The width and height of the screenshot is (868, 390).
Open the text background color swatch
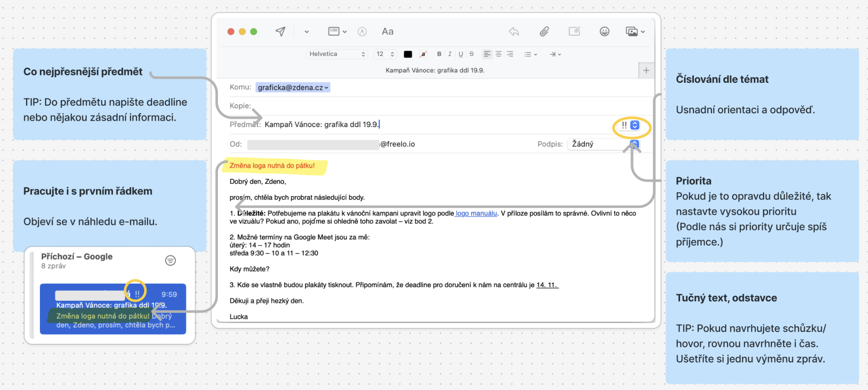[423, 54]
